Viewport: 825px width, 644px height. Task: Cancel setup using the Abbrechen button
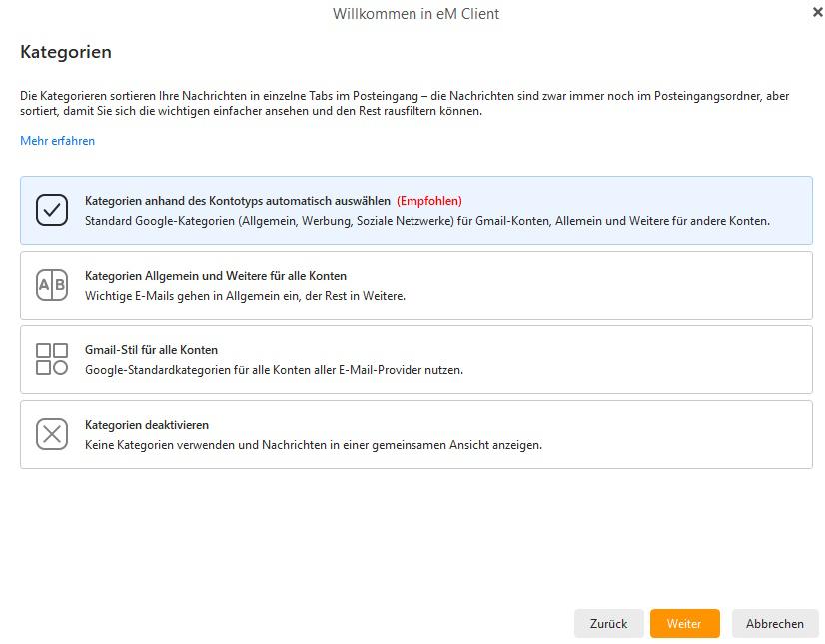click(775, 623)
